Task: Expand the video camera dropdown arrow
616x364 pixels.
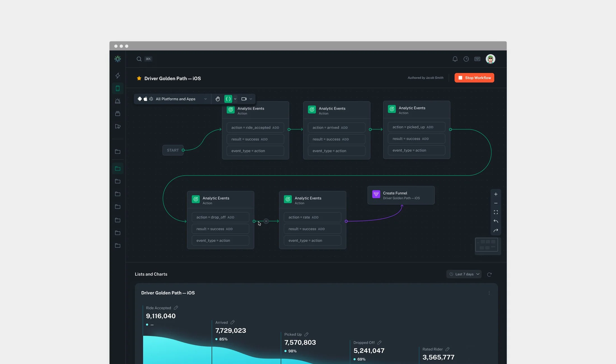Action: [x=251, y=99]
